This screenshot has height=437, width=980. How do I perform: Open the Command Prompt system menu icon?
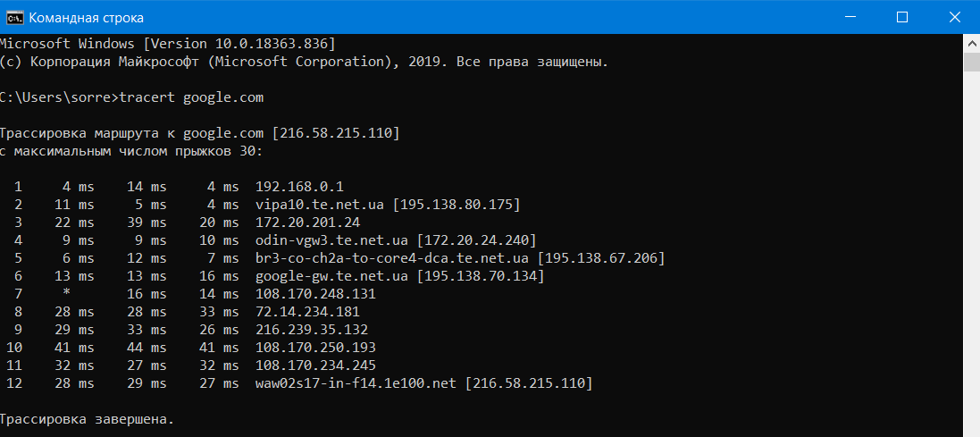(13, 18)
